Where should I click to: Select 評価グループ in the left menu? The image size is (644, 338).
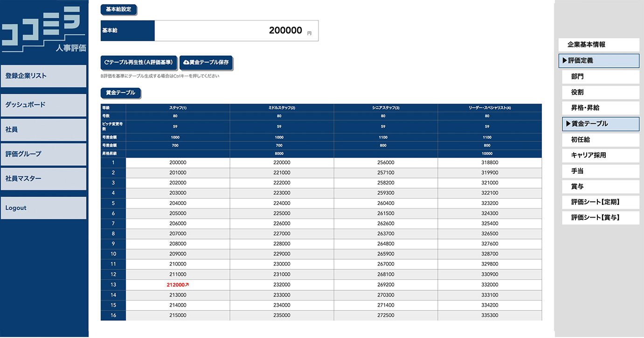point(43,154)
